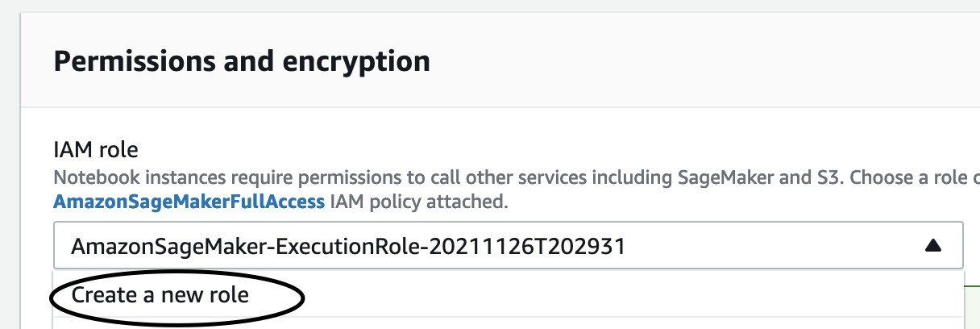Click the IAM role field label
This screenshot has width=980, height=329.
point(96,149)
